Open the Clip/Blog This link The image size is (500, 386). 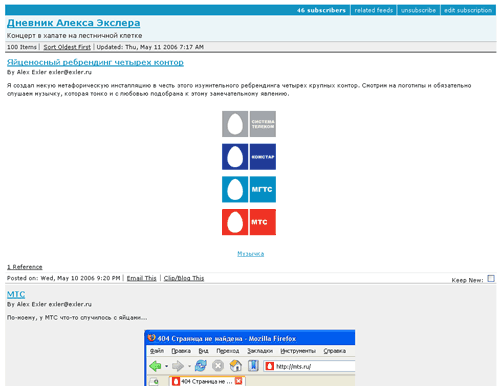pos(184,278)
